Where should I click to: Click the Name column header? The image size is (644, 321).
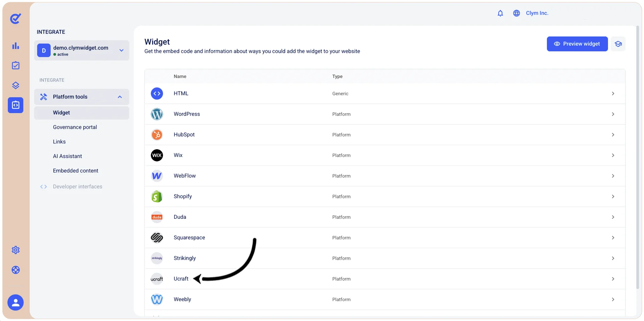pyautogui.click(x=180, y=76)
